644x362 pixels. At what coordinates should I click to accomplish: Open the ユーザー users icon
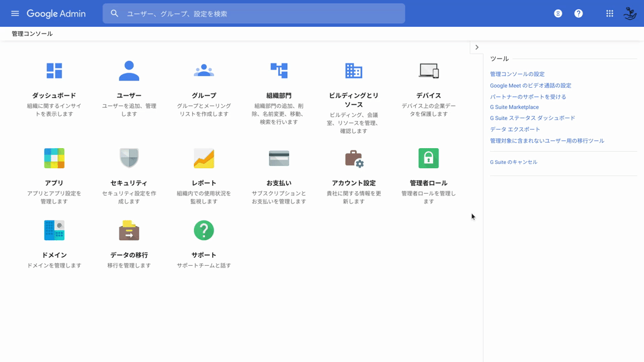click(129, 71)
